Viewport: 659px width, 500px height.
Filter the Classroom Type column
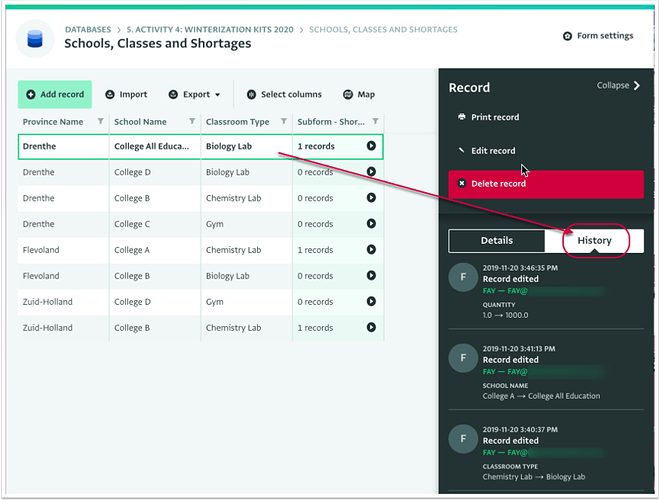click(283, 122)
